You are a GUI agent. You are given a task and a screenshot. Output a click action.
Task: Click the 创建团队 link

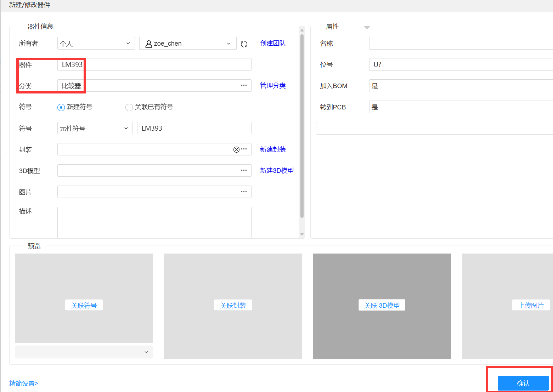tap(273, 43)
